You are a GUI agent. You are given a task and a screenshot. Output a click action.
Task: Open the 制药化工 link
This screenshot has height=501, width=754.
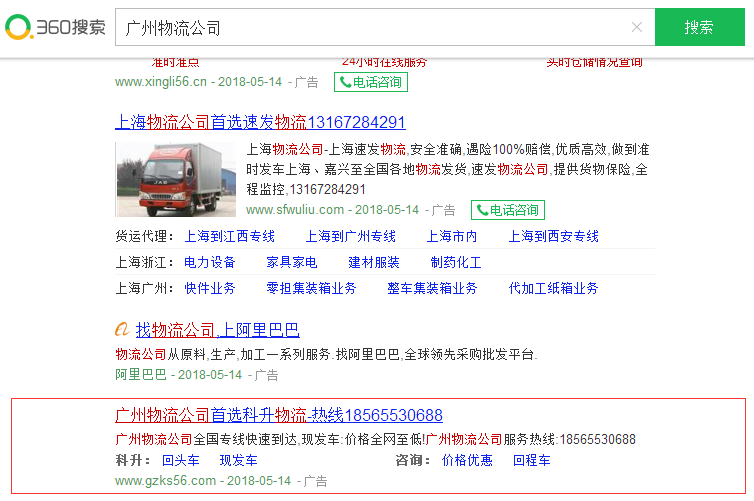click(456, 263)
